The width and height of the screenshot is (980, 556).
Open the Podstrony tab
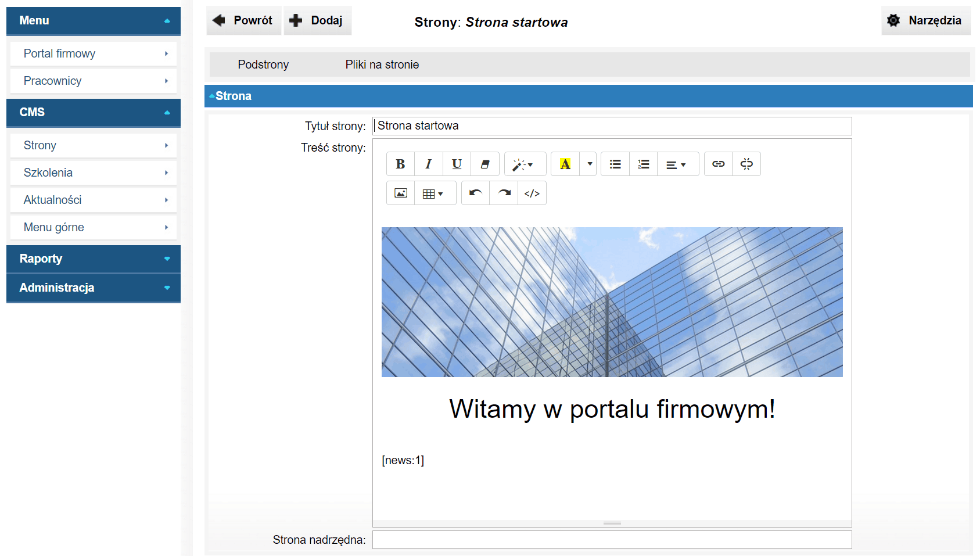263,64
